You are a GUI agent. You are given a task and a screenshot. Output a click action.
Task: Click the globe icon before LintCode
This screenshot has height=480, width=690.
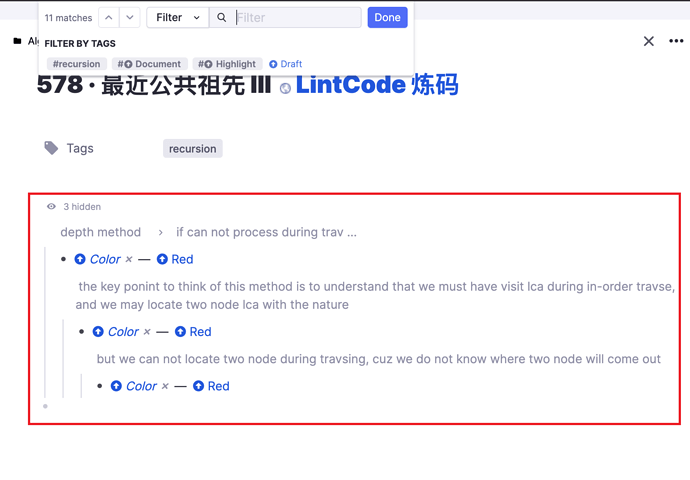pos(285,88)
